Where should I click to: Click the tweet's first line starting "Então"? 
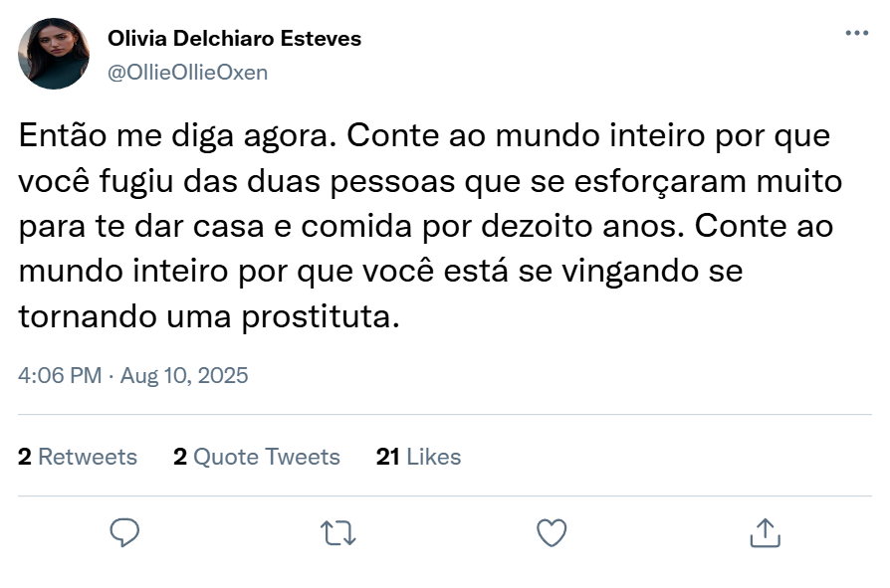[423, 135]
